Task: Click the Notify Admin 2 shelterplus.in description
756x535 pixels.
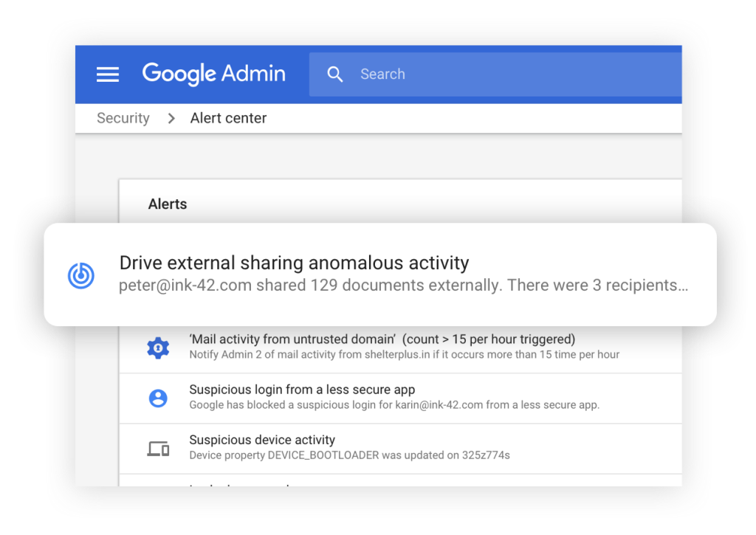Action: 404,354
